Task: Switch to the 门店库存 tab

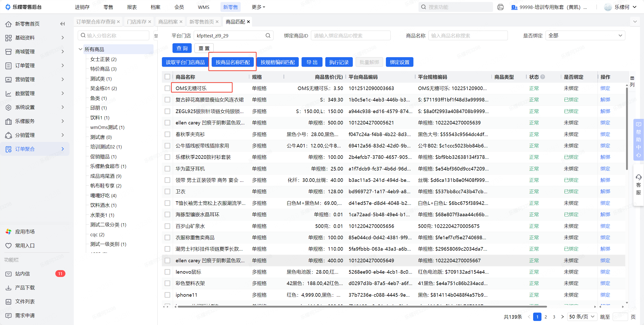Action: tap(137, 22)
